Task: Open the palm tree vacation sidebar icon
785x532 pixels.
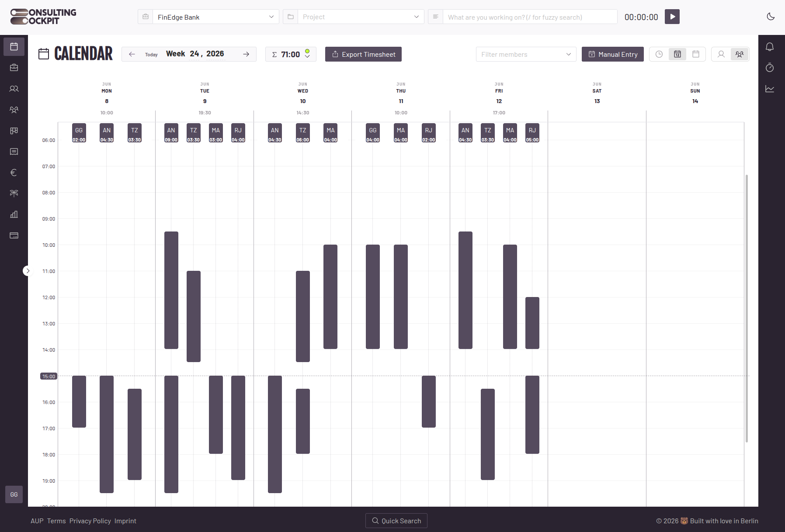Action: click(14, 193)
